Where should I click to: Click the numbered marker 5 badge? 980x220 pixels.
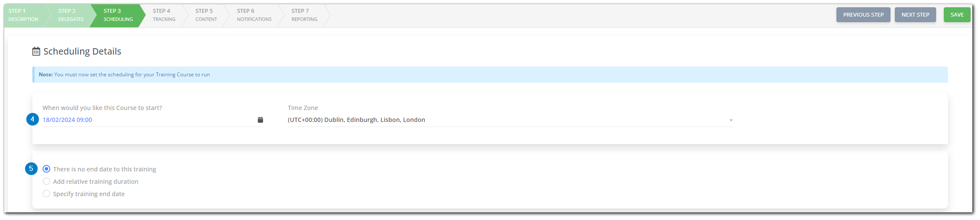pos(31,169)
